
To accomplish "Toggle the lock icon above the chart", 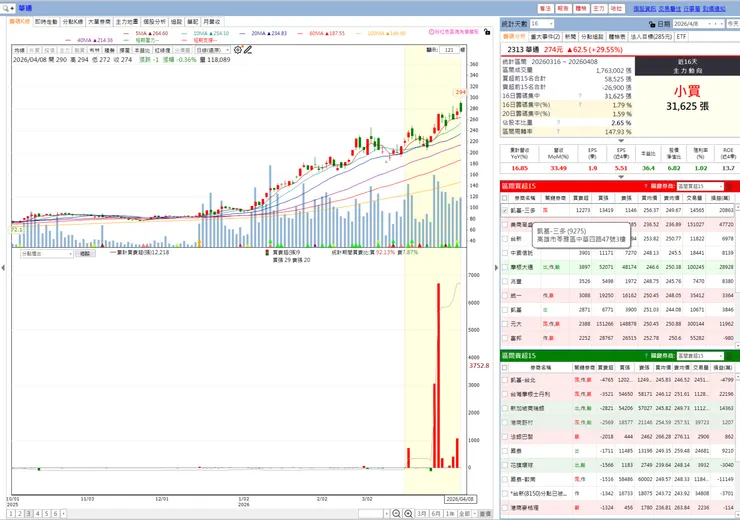I will [x=487, y=32].
